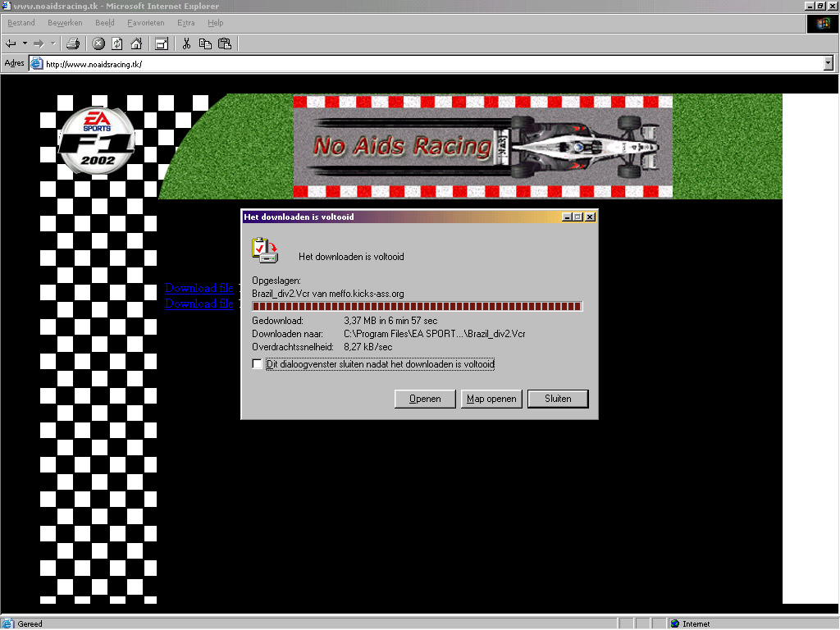Expand the Back button history dropdown arrow
The image size is (840, 630).
click(25, 43)
